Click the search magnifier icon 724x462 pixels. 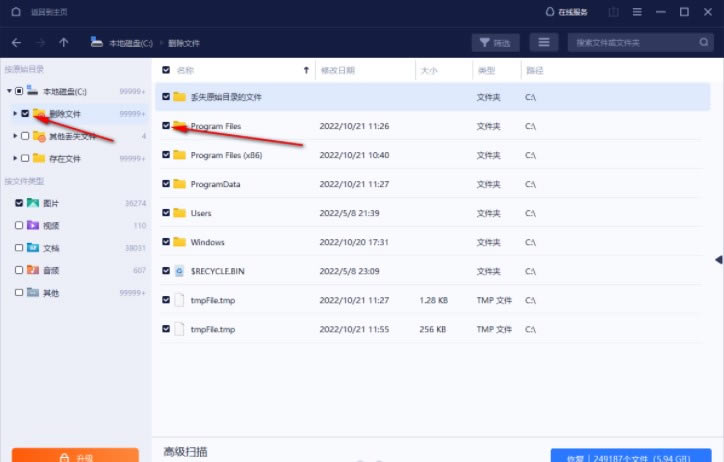[x=704, y=42]
